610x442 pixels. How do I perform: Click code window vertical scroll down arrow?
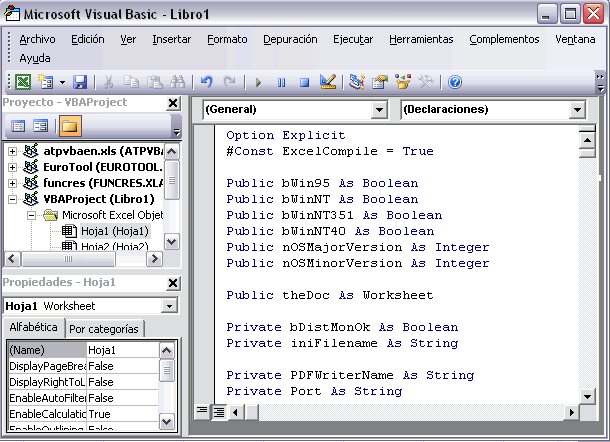pos(587,397)
